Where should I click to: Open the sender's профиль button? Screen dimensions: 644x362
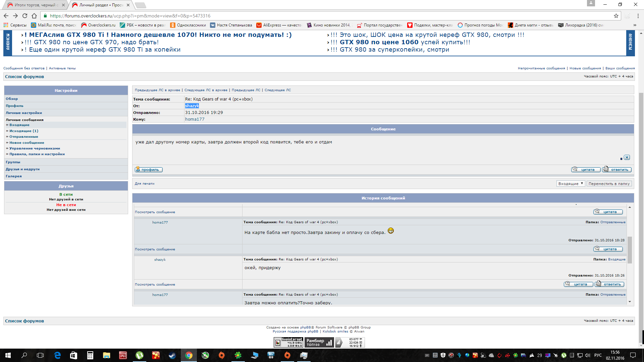tap(149, 170)
